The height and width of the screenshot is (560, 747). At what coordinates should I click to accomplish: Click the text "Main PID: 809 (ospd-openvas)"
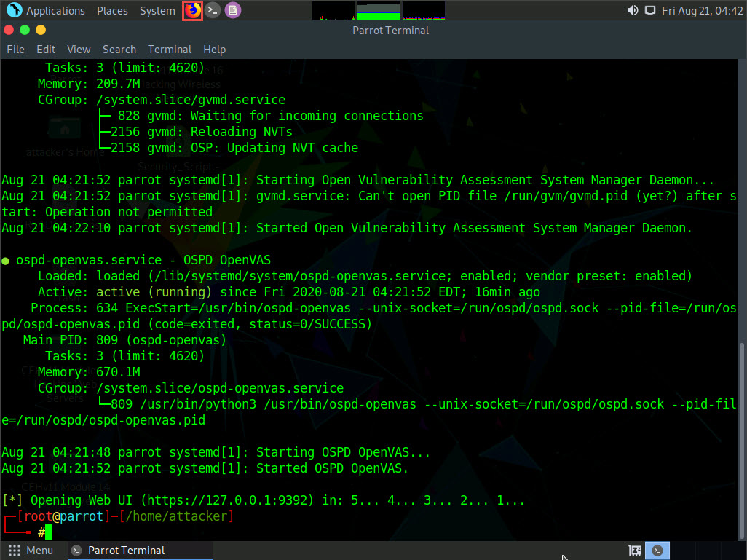125,340
